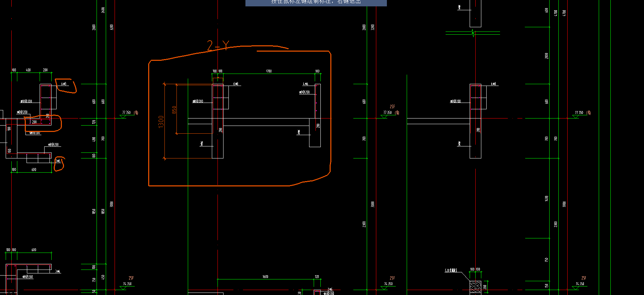Viewport: 644px width, 295px height.
Task: Click the hatched concrete block
Action: click(x=475, y=287)
